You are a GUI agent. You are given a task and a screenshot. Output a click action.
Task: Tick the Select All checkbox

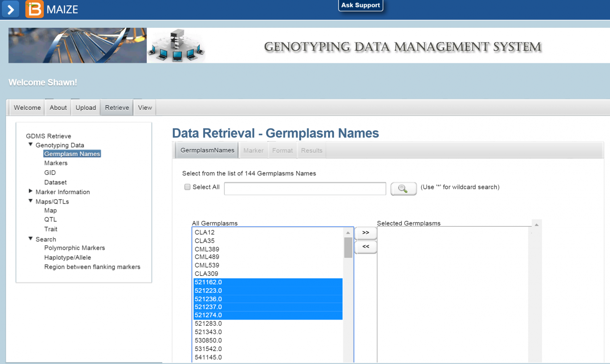pyautogui.click(x=187, y=187)
